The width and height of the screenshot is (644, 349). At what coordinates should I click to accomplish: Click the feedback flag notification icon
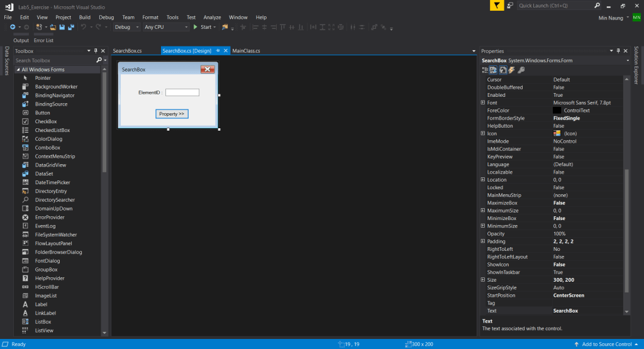pos(497,5)
